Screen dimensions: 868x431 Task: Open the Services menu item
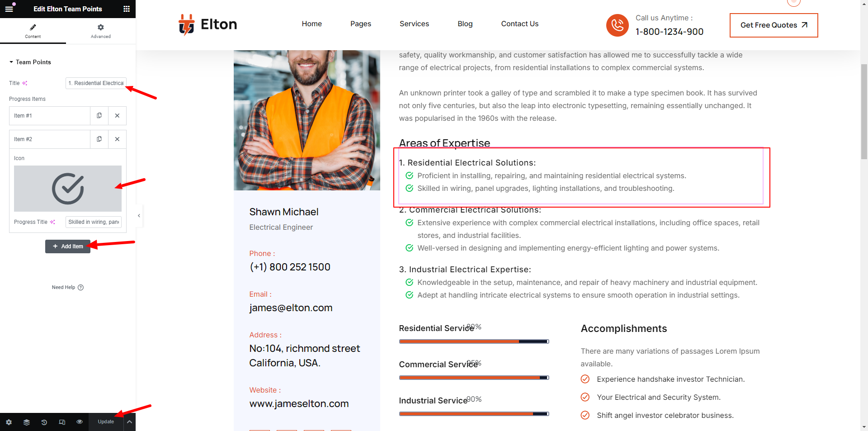[414, 24]
